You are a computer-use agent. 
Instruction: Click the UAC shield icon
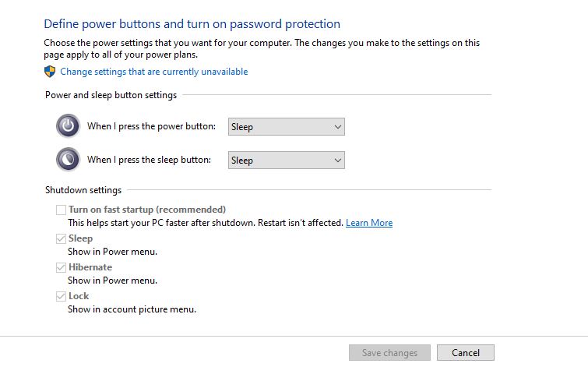pos(50,72)
